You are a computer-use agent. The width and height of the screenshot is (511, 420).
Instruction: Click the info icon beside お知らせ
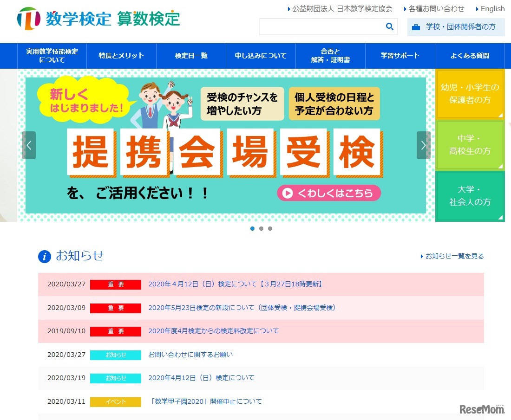point(44,257)
